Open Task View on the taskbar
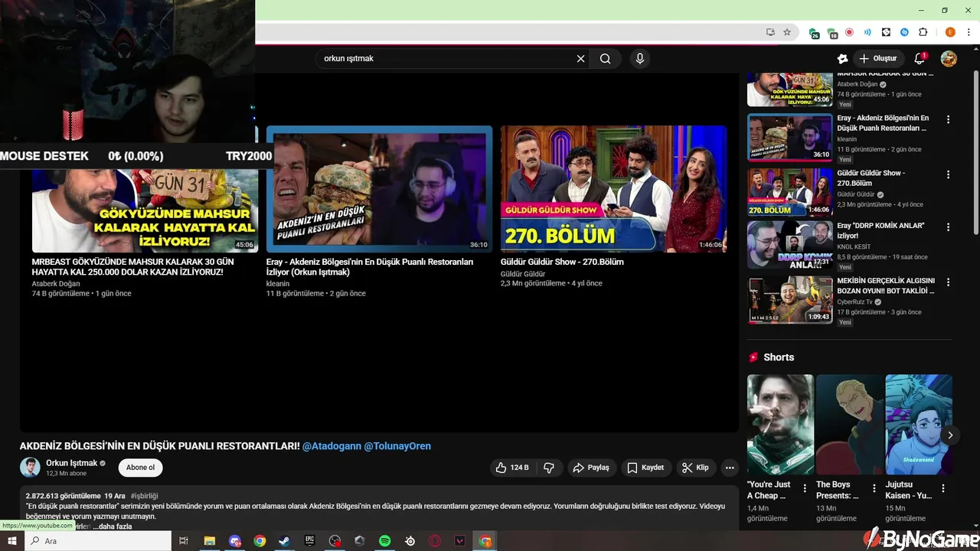 tap(184, 541)
